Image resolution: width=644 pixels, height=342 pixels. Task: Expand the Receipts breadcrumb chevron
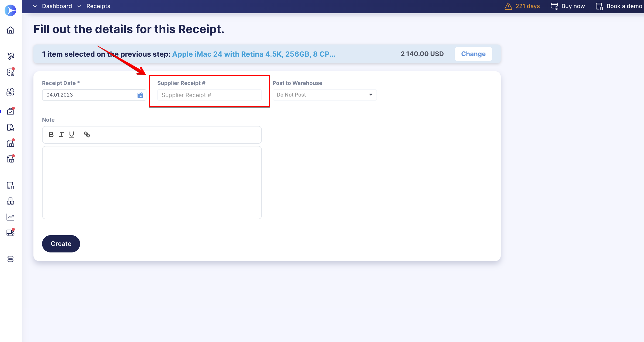click(x=79, y=6)
